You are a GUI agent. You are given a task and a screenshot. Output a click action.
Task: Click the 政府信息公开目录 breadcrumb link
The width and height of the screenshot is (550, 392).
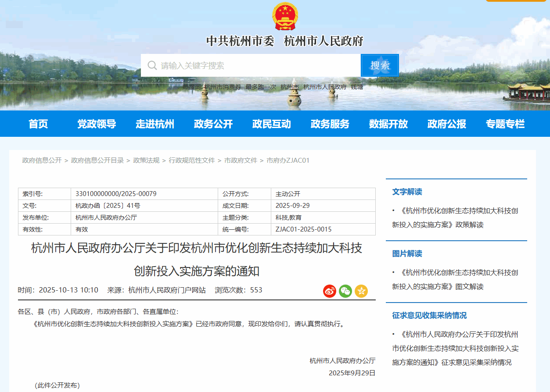pos(97,160)
